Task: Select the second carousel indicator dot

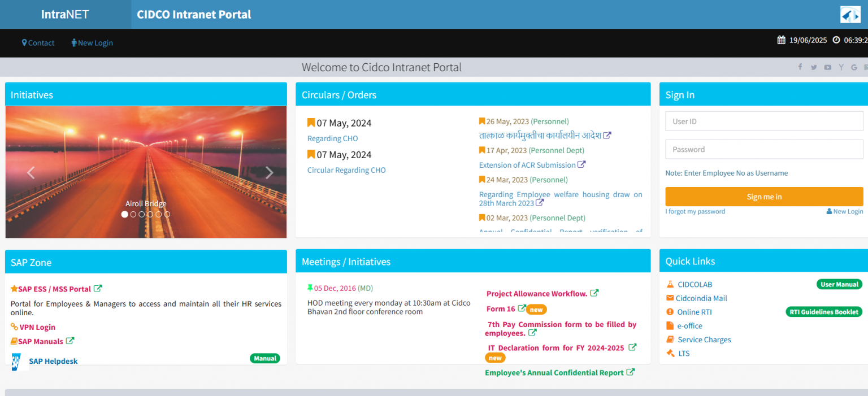Action: tap(133, 214)
